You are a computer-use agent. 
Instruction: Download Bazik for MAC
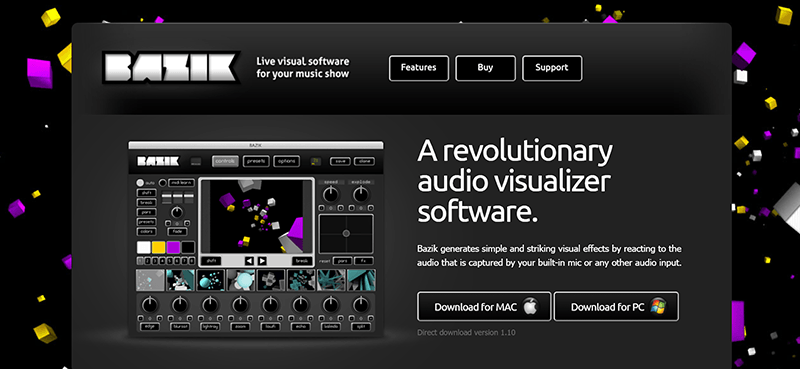coord(484,306)
